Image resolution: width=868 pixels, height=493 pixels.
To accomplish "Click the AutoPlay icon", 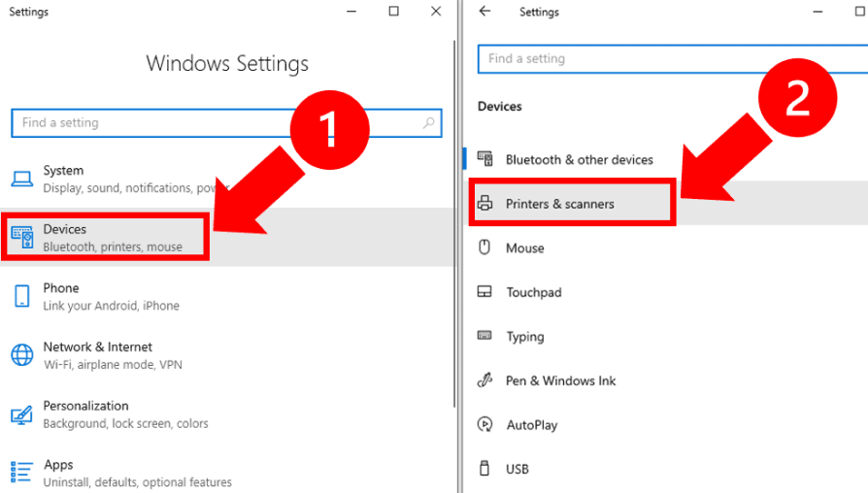I will 485,425.
